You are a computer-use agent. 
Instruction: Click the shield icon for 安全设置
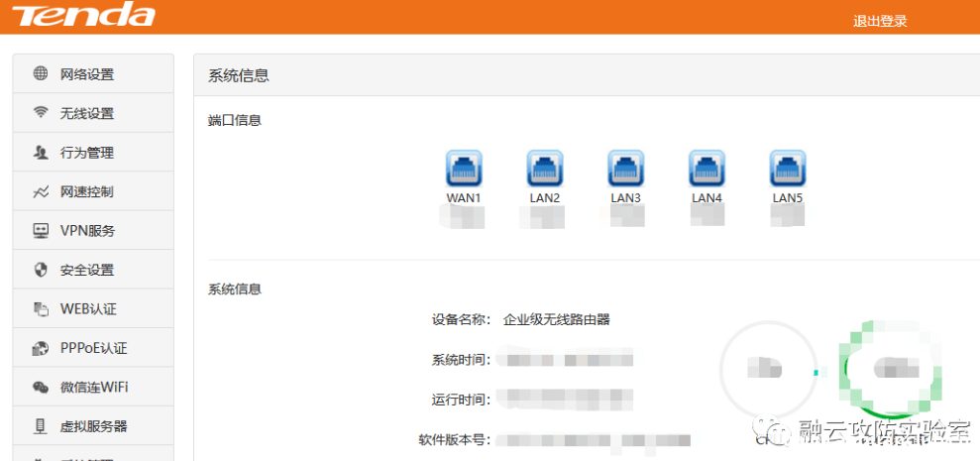(41, 270)
